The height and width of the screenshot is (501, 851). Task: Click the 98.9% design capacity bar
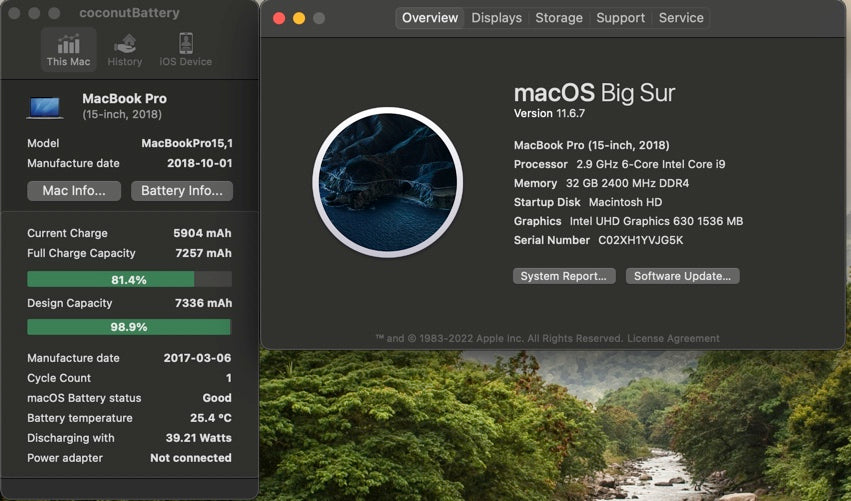tap(129, 327)
